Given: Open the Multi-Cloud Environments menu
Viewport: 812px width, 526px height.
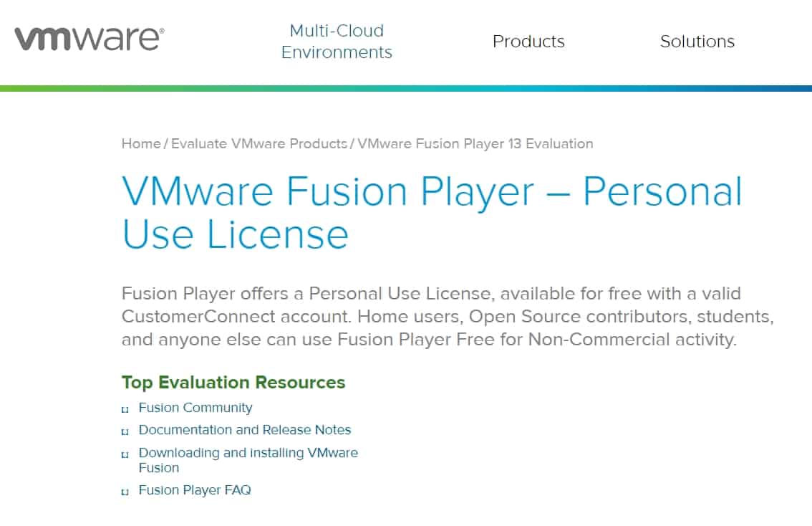Looking at the screenshot, I should [337, 42].
